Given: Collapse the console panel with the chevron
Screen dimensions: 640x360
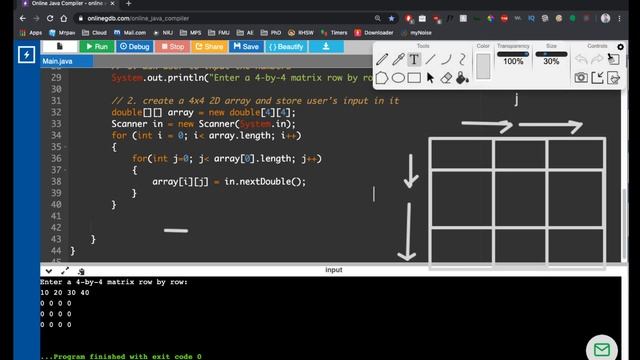Looking at the screenshot, I should pyautogui.click(x=49, y=271).
